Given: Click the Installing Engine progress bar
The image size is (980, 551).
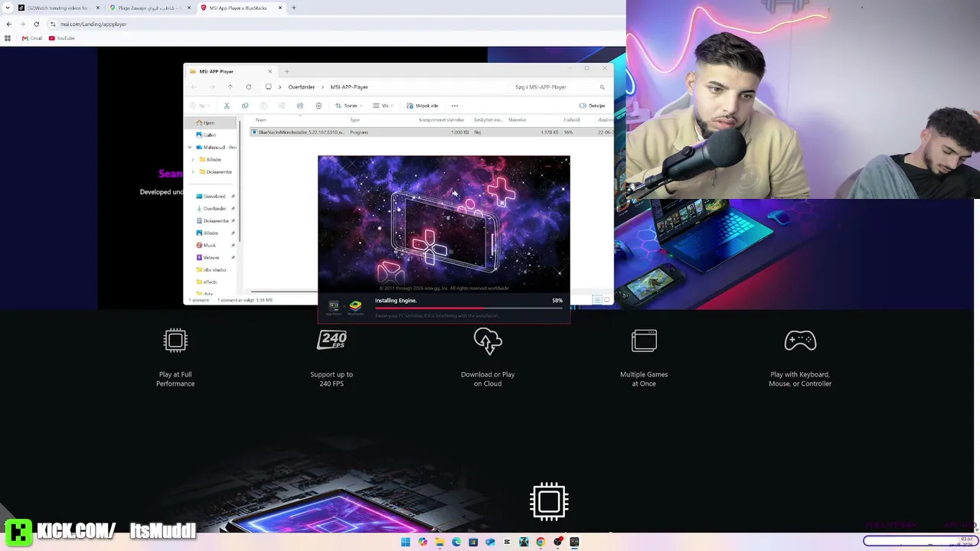Looking at the screenshot, I should (469, 308).
